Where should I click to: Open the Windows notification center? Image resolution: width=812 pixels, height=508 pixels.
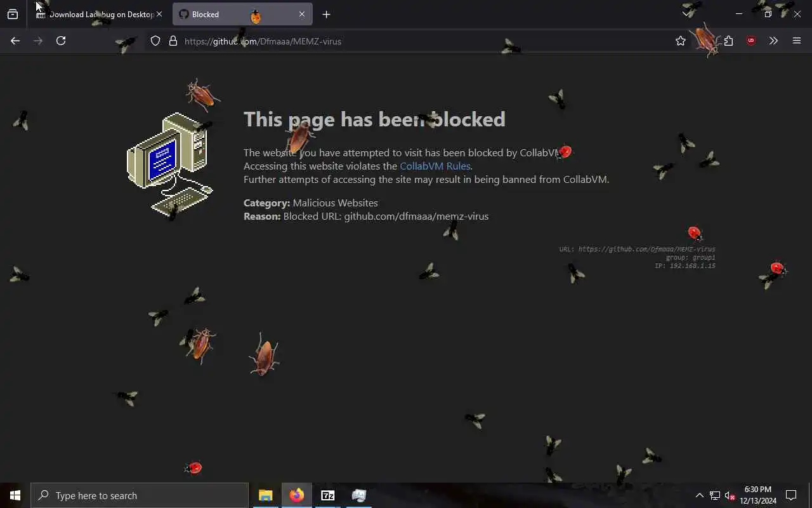(x=791, y=495)
